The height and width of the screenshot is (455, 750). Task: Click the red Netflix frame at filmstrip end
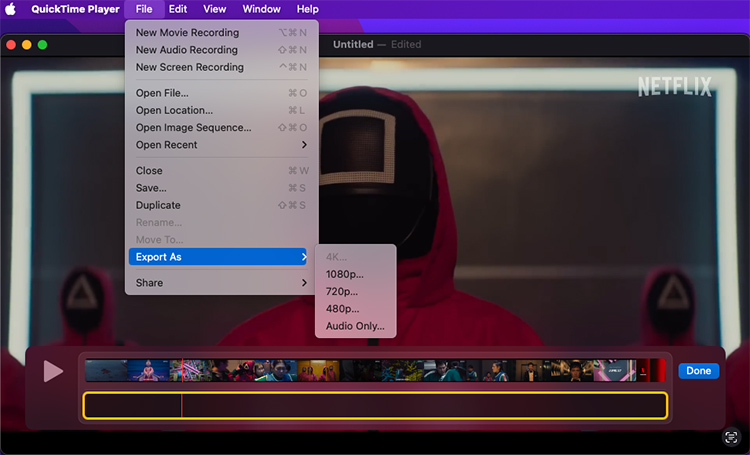pos(652,371)
